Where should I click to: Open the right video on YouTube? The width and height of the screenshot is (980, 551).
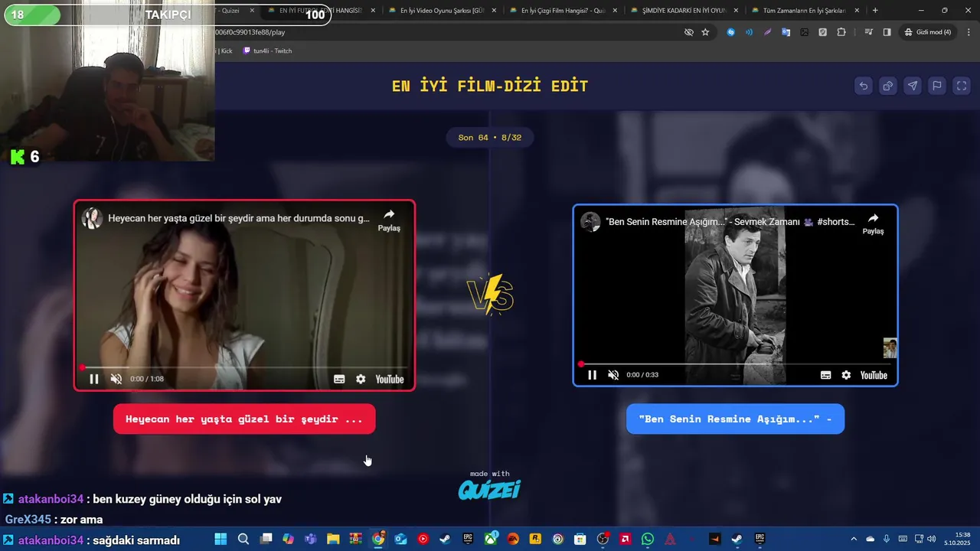[x=874, y=375]
